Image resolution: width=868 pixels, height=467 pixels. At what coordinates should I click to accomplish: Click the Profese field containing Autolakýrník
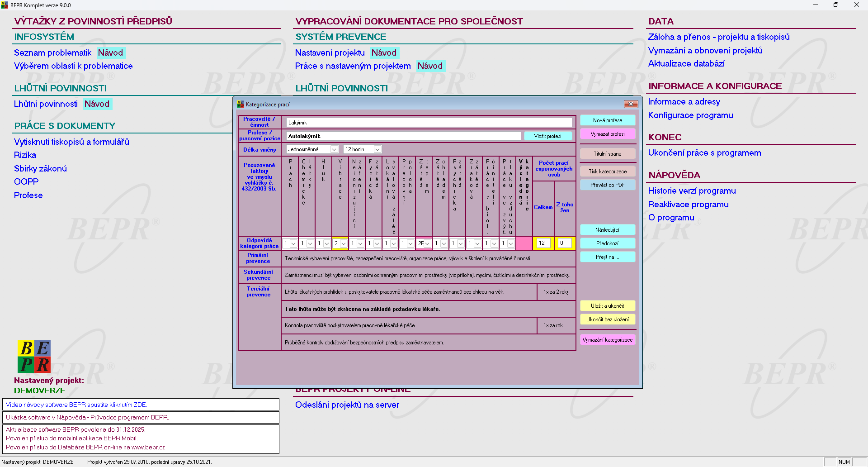point(403,136)
